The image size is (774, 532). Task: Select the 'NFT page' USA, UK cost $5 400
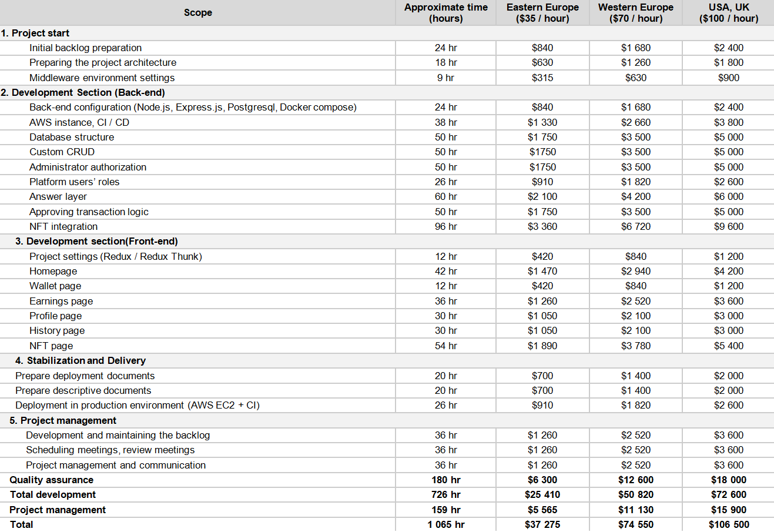tap(728, 346)
